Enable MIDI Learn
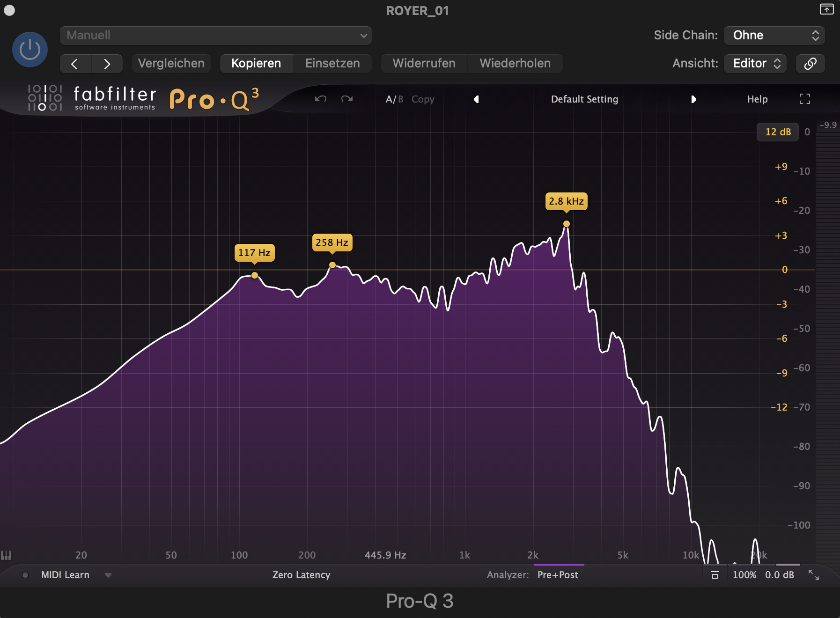Screen dimensions: 840x618 (x=65, y=575)
